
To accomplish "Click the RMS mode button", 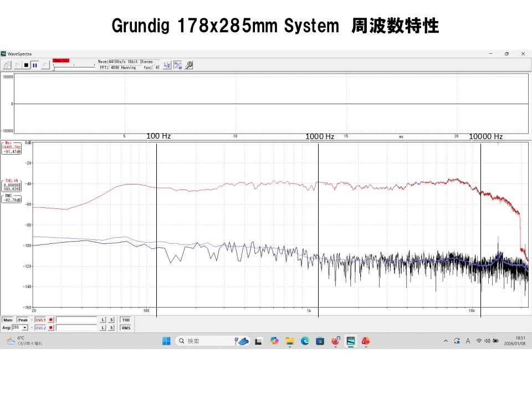I will tap(126, 327).
